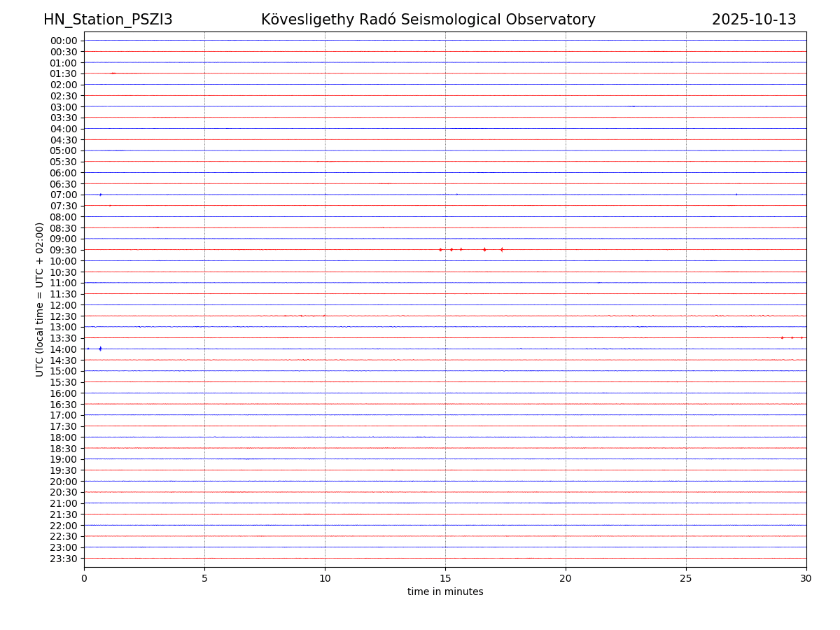The image size is (840, 630).
Task: Select the 14:00 row time label
Action: pos(63,349)
